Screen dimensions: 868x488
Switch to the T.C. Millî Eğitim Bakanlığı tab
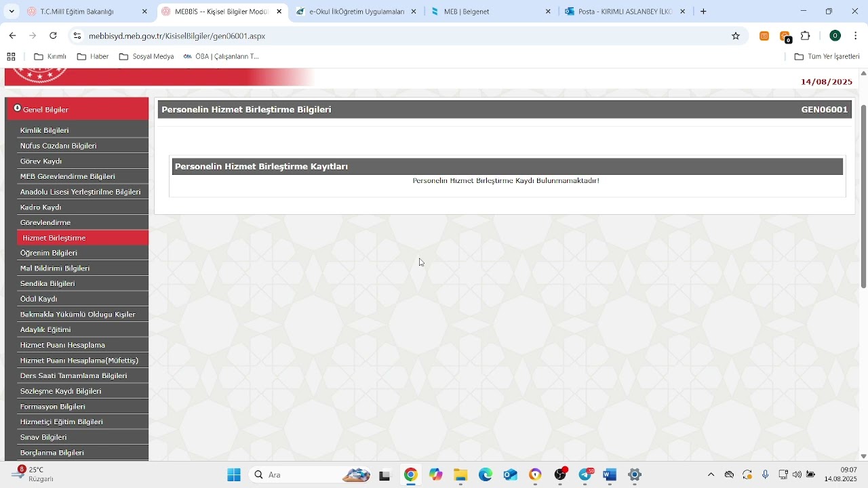(x=86, y=12)
